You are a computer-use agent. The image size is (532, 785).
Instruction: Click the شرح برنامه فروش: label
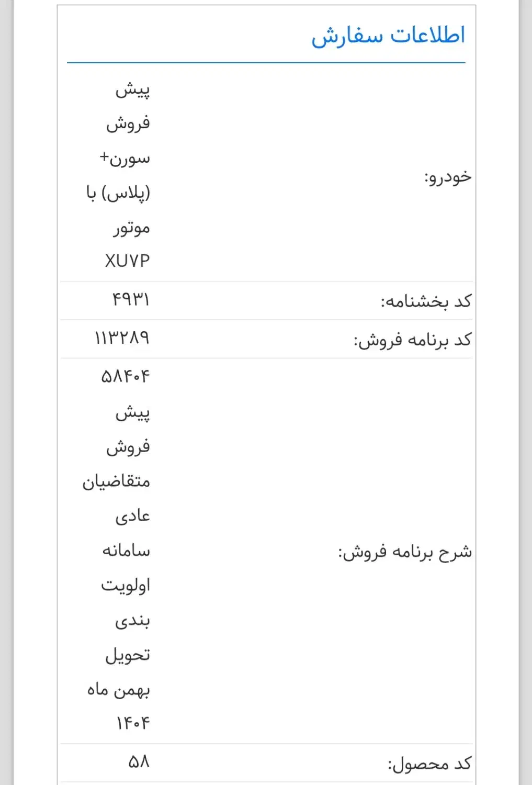pyautogui.click(x=404, y=552)
